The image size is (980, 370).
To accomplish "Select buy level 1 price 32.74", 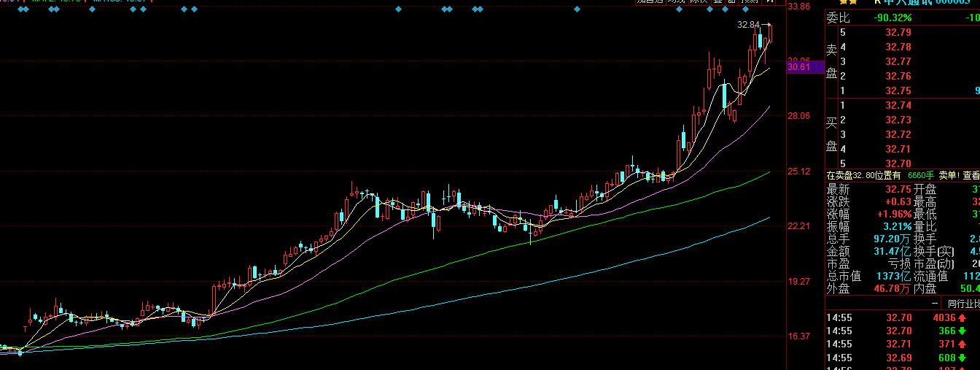I will click(x=898, y=105).
